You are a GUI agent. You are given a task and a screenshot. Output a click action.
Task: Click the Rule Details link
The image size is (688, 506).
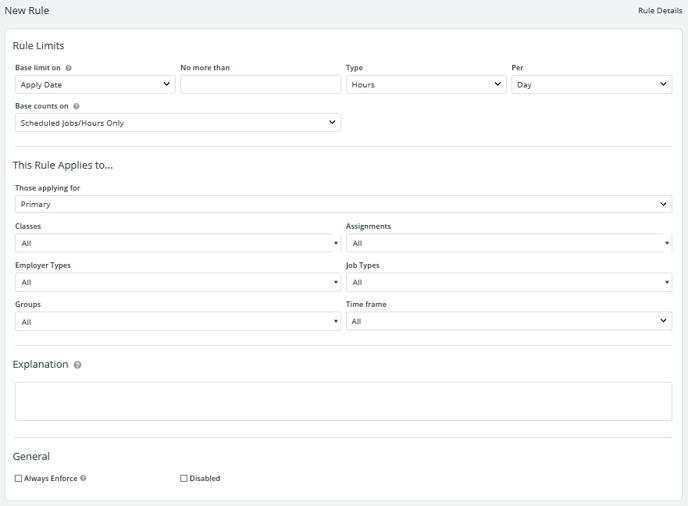pos(660,10)
